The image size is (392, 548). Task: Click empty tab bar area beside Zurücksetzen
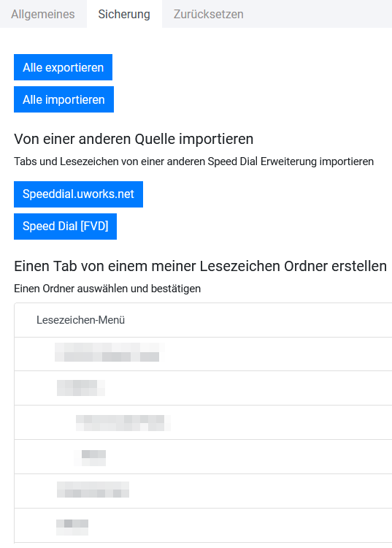[x=323, y=14]
